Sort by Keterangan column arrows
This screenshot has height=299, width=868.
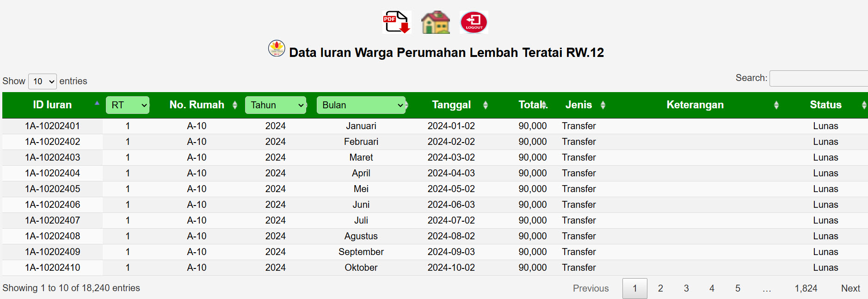click(x=776, y=105)
